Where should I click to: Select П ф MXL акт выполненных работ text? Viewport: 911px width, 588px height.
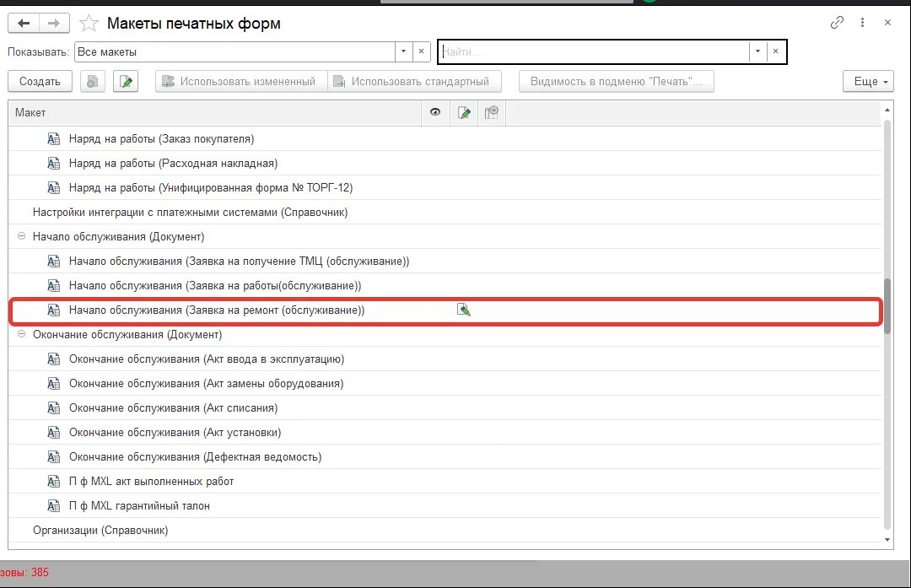[x=151, y=481]
